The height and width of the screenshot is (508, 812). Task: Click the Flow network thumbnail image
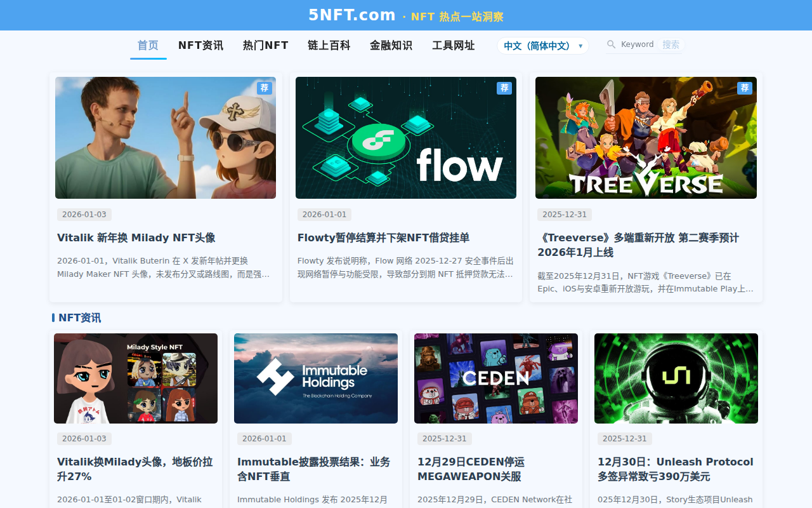click(406, 137)
